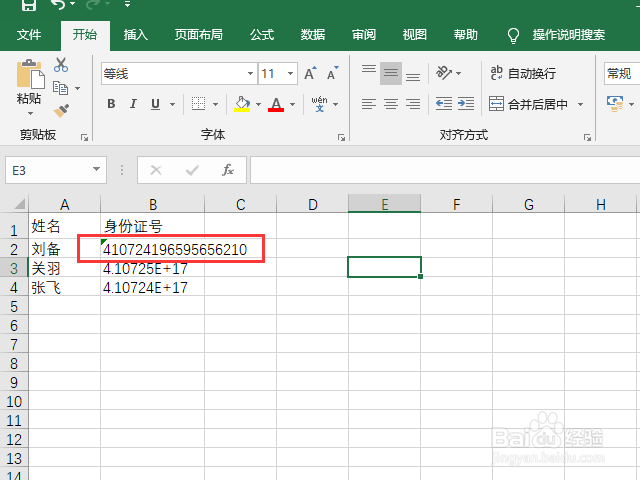Click Increase Font Size icon
The height and width of the screenshot is (480, 640).
coord(311,73)
